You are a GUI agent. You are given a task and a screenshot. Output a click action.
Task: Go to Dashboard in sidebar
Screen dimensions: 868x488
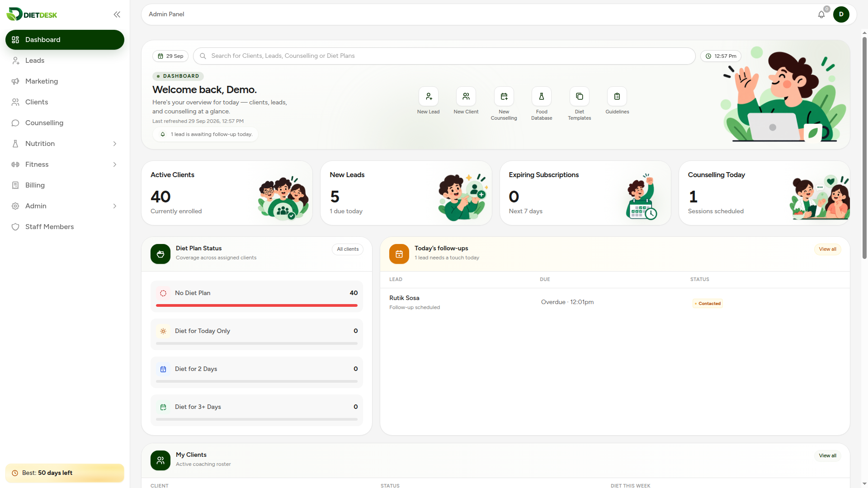(65, 40)
